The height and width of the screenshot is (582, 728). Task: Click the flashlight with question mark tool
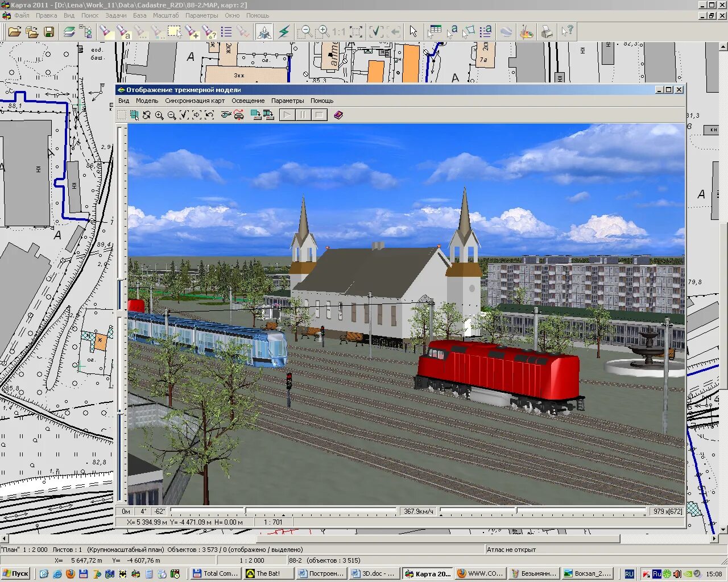(x=209, y=32)
